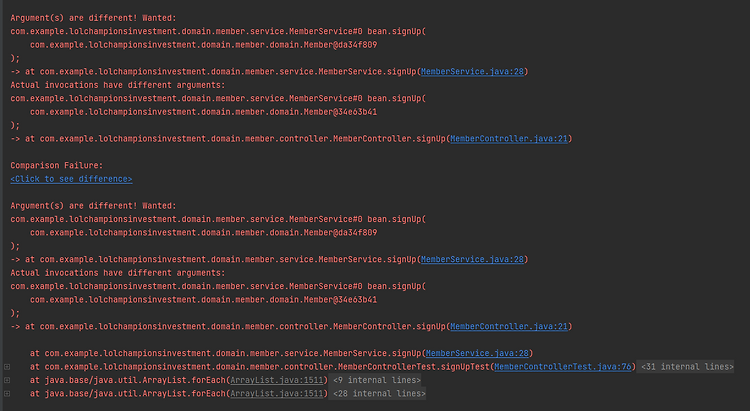Screen dimensions: 750x411
Task: Expand the '9 internal lines' fold
Action: point(377,380)
